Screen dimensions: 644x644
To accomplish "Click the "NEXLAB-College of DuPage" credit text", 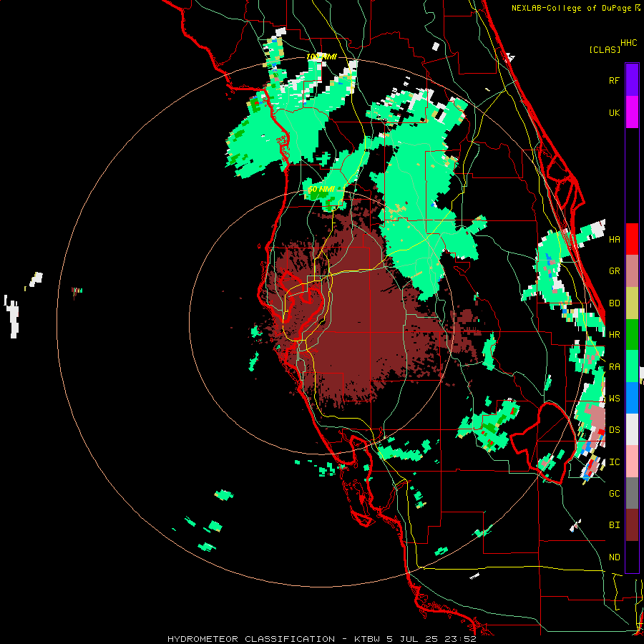I will coord(571,8).
